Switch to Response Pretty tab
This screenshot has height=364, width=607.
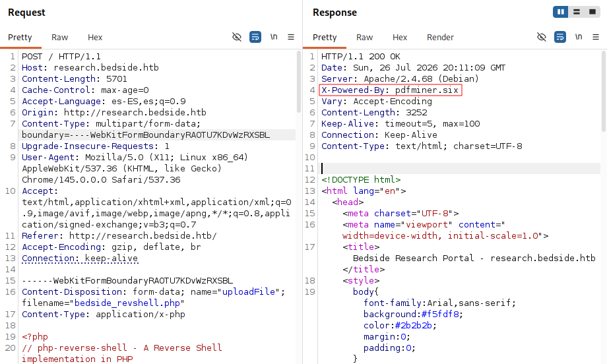[x=325, y=38]
